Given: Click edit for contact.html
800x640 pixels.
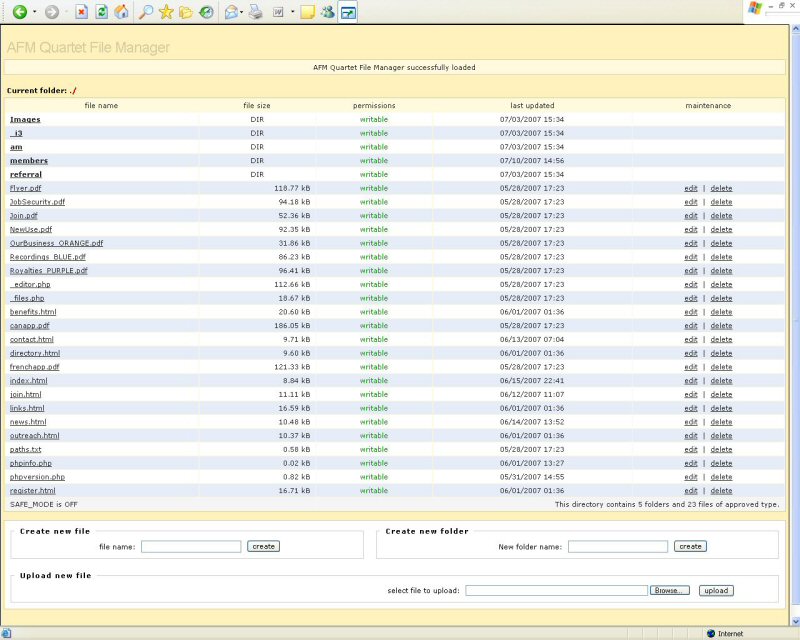Looking at the screenshot, I should click(x=691, y=340).
